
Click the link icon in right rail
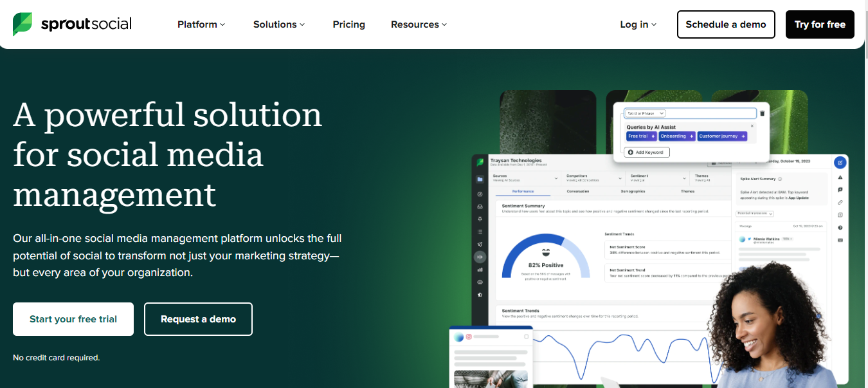pos(840,203)
